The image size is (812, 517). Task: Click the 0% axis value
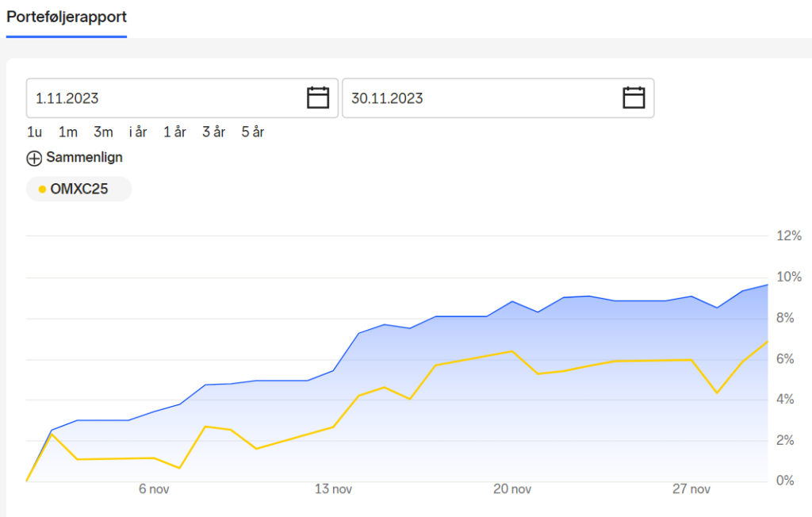tap(785, 481)
